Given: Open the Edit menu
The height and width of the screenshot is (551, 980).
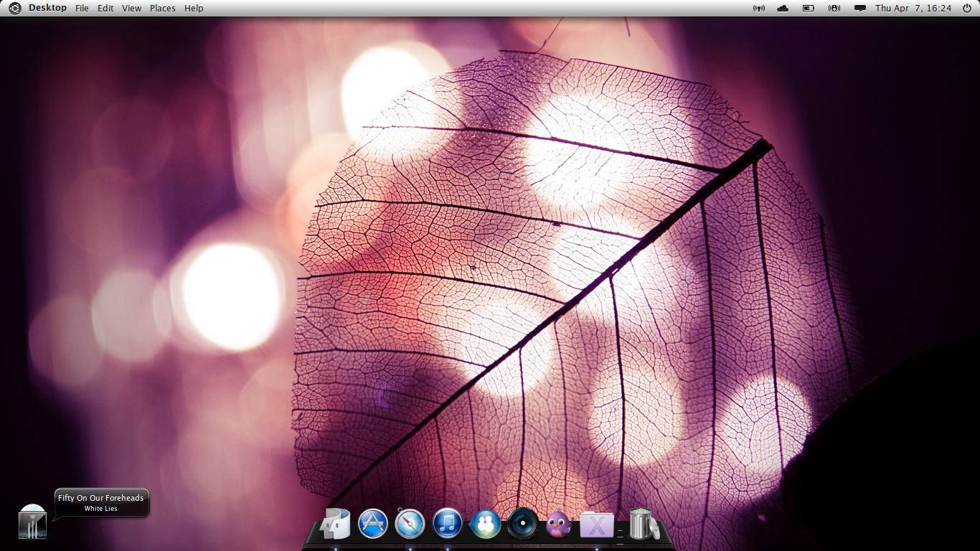Looking at the screenshot, I should (105, 8).
